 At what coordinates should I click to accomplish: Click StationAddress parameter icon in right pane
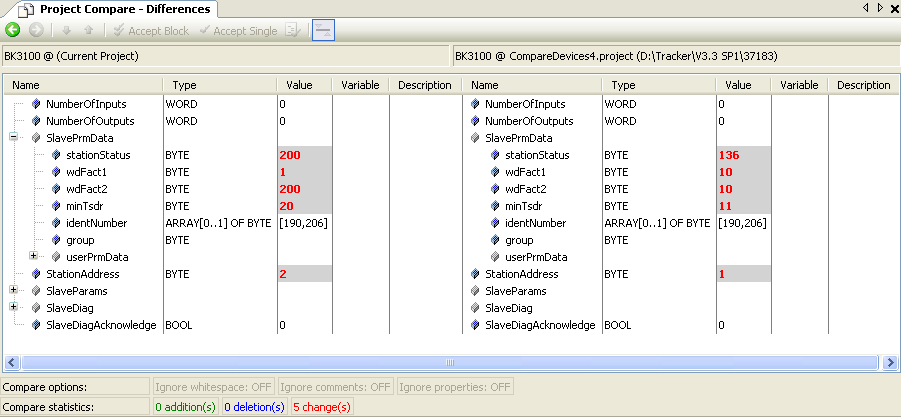[x=475, y=274]
